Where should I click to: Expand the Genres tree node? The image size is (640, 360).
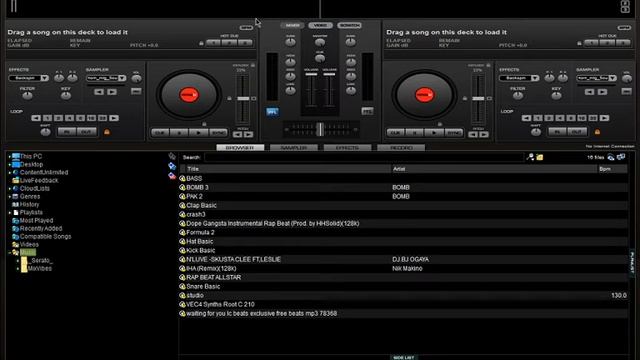(x=9, y=197)
